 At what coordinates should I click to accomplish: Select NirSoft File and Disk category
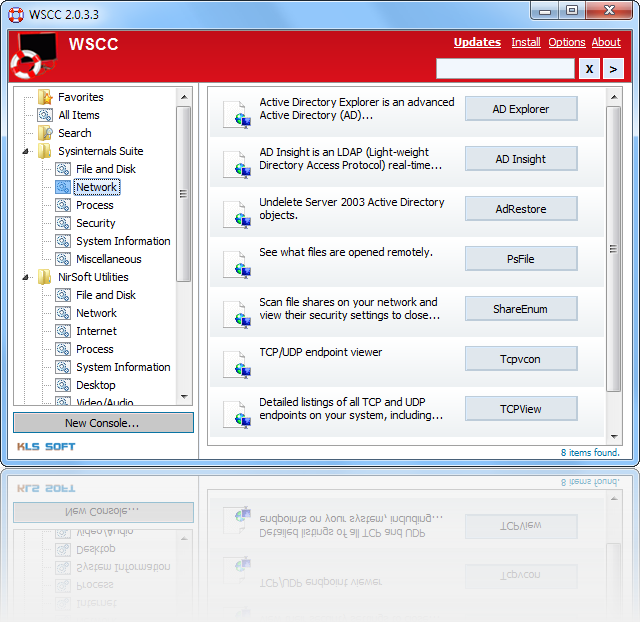coord(106,295)
